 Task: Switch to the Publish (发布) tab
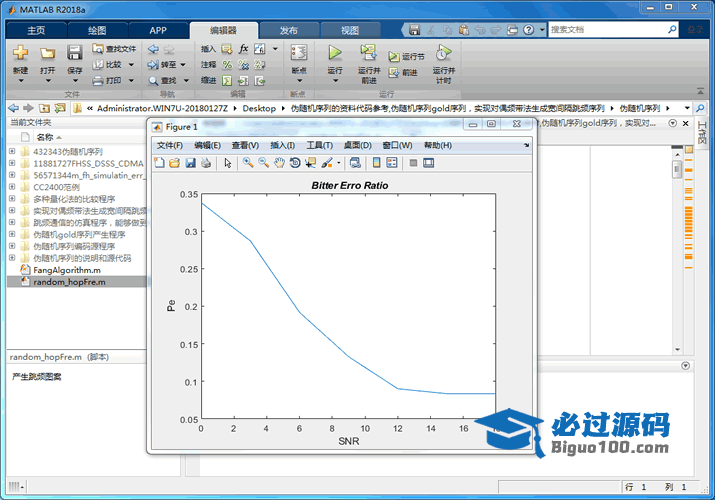(x=289, y=31)
